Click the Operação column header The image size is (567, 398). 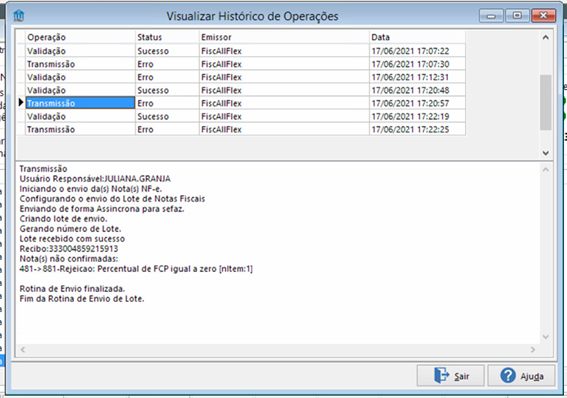click(80, 37)
